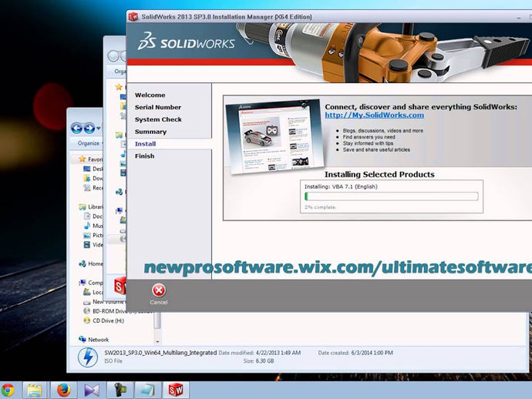532x399 pixels.
Task: Click the ISO file lightning icon in details pane
Action: (x=88, y=357)
